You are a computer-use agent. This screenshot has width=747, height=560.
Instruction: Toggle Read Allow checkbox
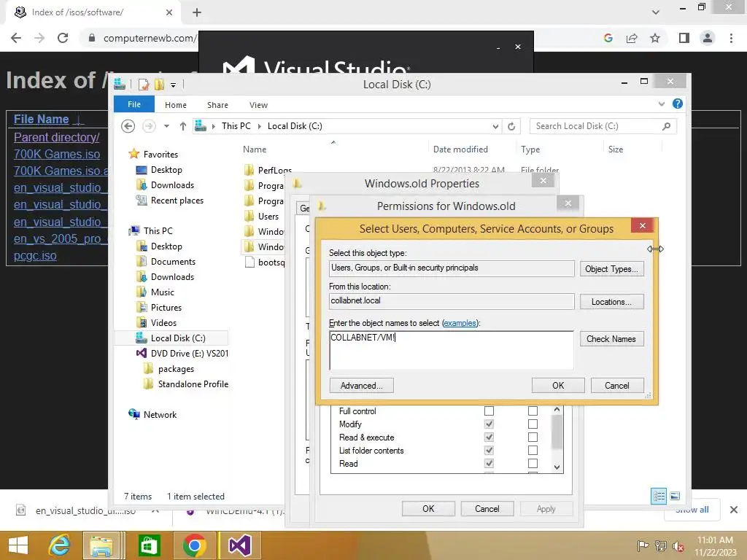coord(489,463)
